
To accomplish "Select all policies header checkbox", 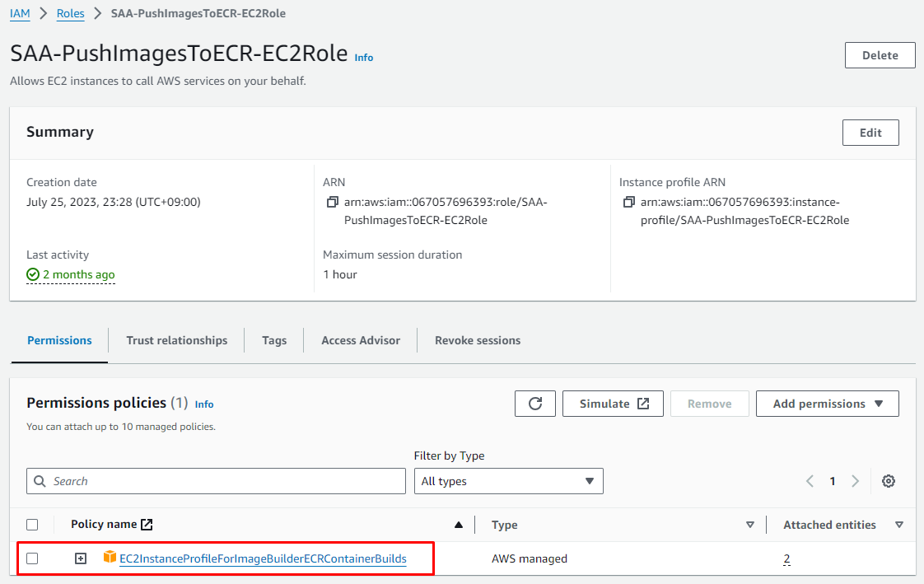I will [32, 525].
